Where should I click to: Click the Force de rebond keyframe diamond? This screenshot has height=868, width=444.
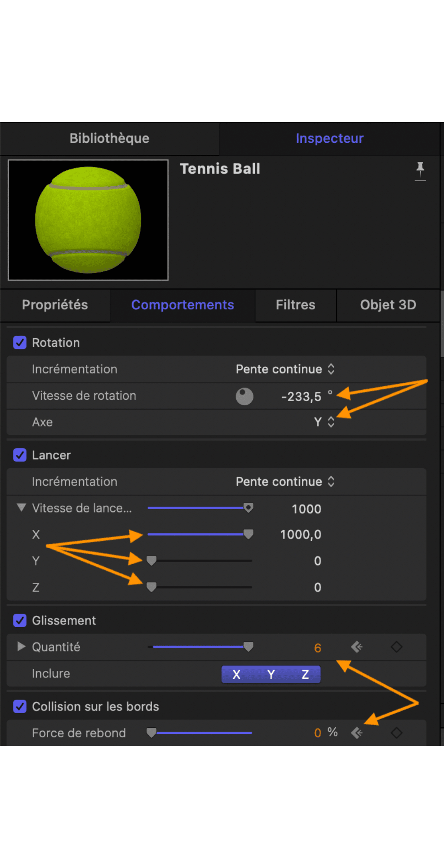[x=396, y=733]
